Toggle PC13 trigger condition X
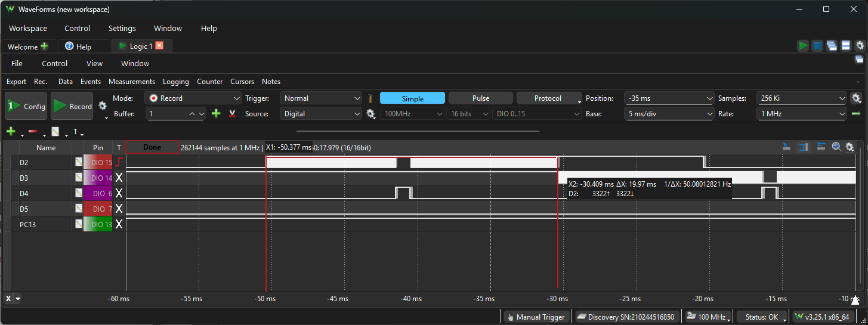 pyautogui.click(x=119, y=224)
